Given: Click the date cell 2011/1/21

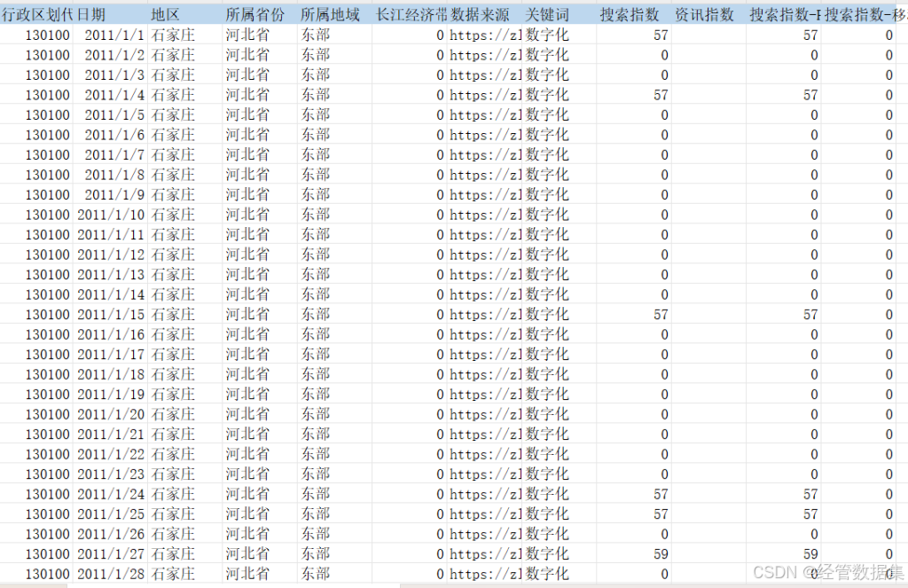Looking at the screenshot, I should (111, 435).
